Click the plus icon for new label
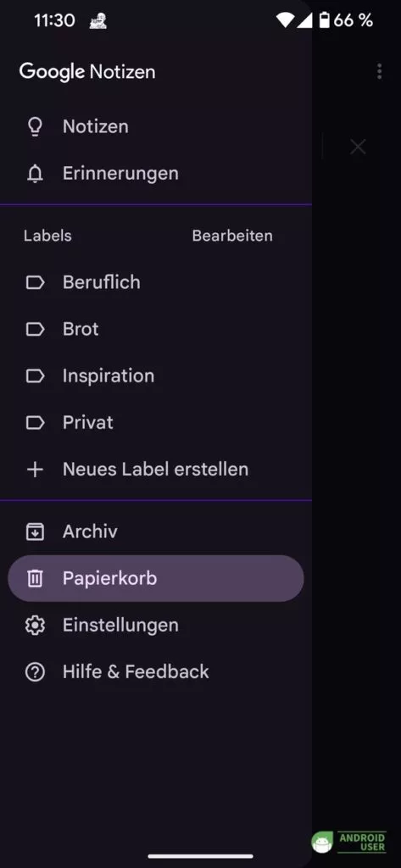401x868 pixels. [x=35, y=470]
